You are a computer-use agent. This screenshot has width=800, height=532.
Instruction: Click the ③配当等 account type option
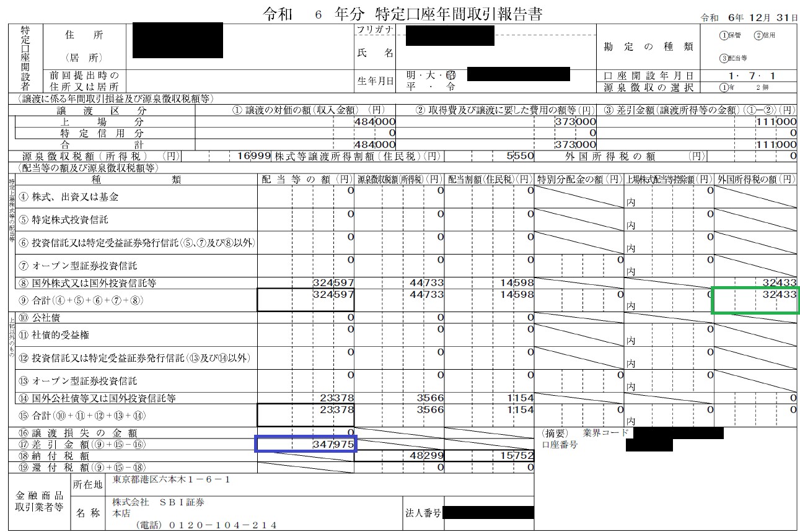(x=734, y=59)
